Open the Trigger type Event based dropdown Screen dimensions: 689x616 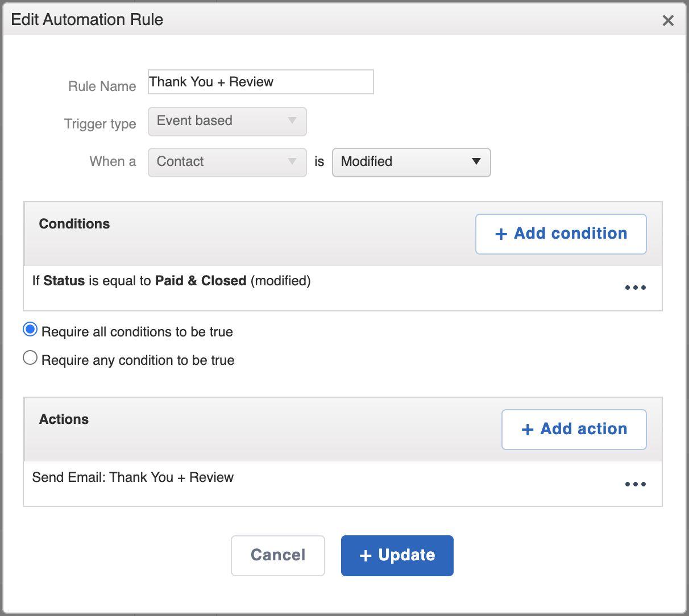(x=227, y=121)
